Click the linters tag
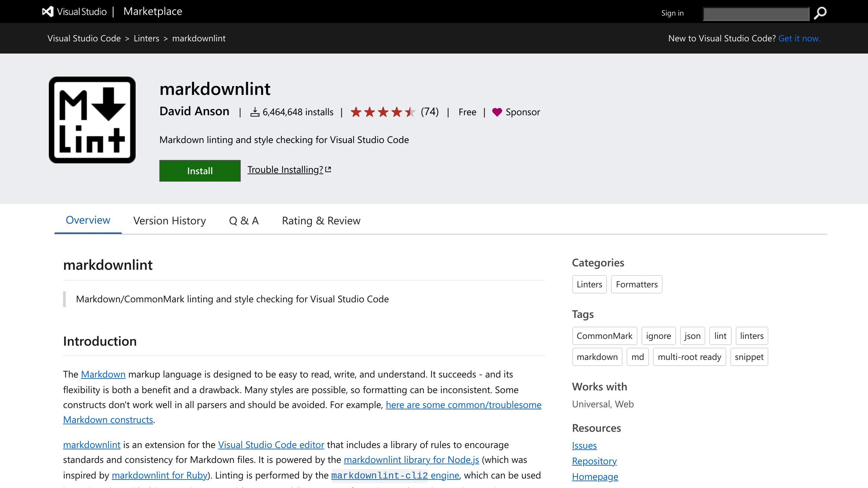 click(x=752, y=336)
